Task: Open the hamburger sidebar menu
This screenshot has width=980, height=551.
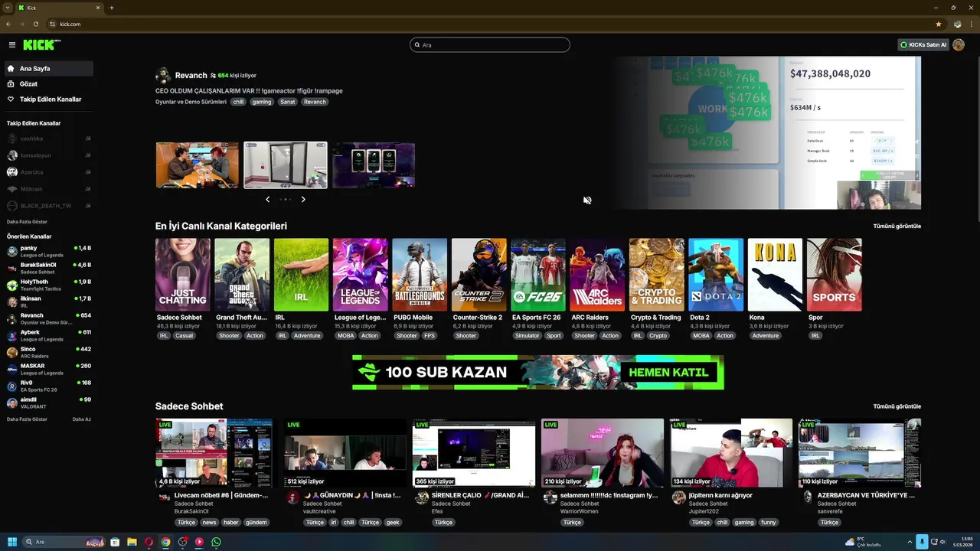Action: tap(12, 45)
